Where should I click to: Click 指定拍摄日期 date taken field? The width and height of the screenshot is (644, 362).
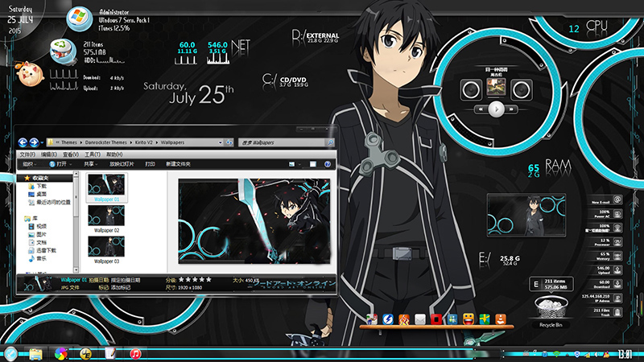(x=126, y=280)
